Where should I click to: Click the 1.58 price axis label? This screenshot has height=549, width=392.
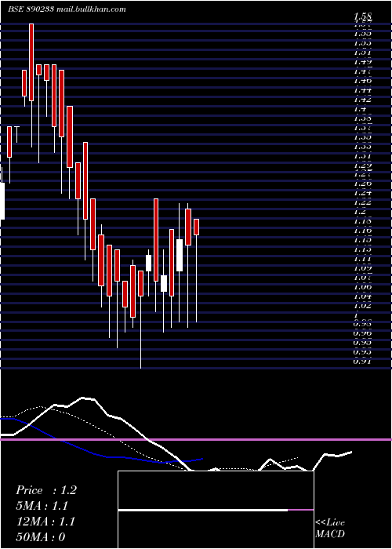coord(363,16)
